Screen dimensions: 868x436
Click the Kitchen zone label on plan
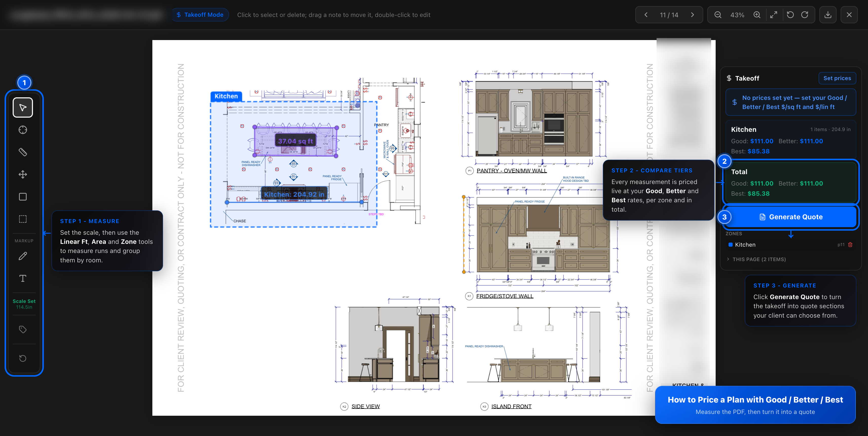point(226,96)
